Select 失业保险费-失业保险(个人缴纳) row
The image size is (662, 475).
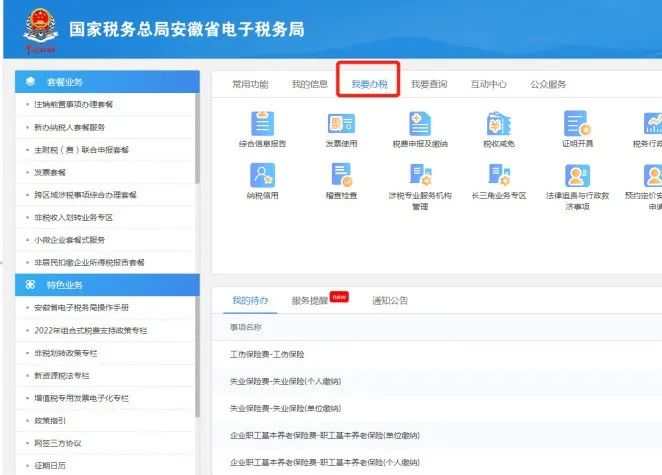(437, 381)
